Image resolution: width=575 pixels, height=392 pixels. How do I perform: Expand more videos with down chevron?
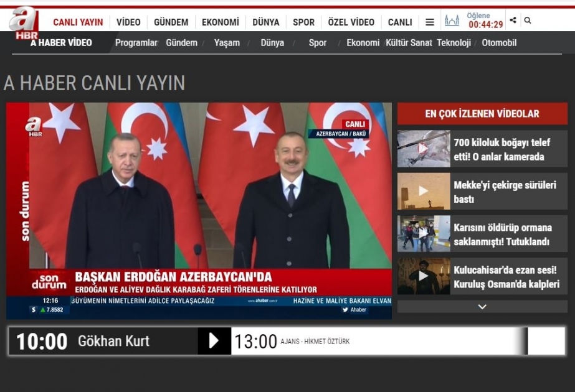click(x=482, y=307)
